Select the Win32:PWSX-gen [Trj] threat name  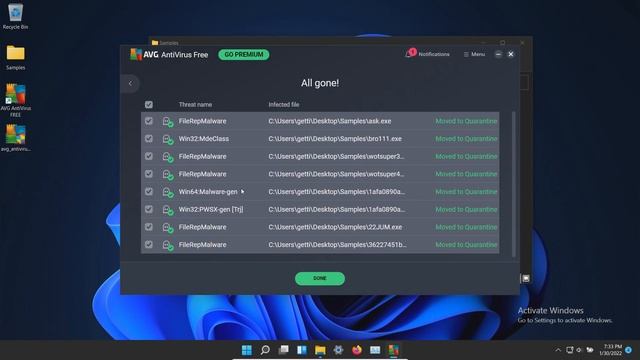click(211, 209)
